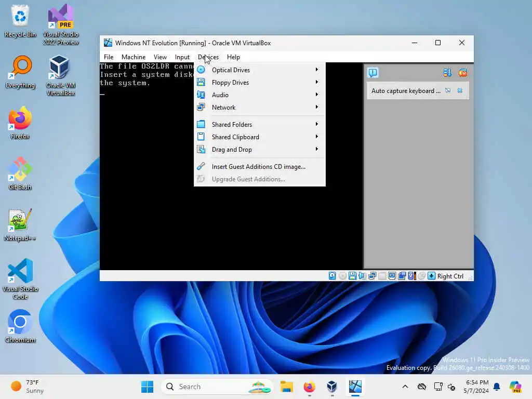Open the Audio submenu
This screenshot has height=399, width=532.
pos(260,95)
